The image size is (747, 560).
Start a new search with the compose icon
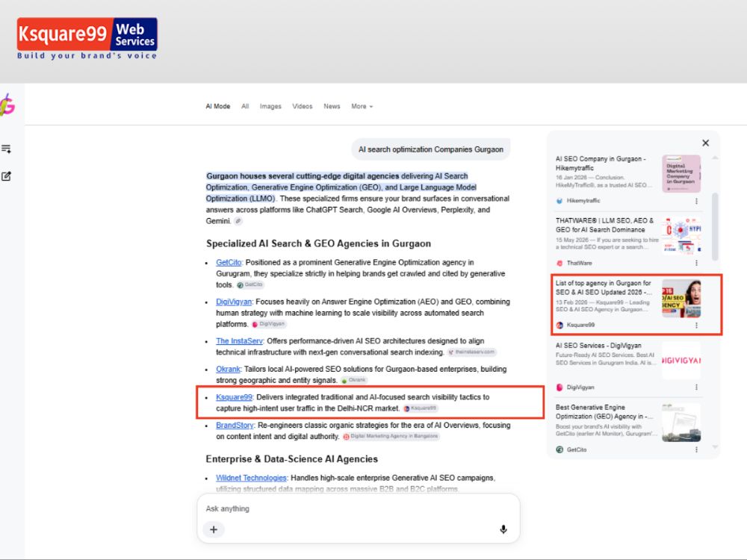click(6, 176)
